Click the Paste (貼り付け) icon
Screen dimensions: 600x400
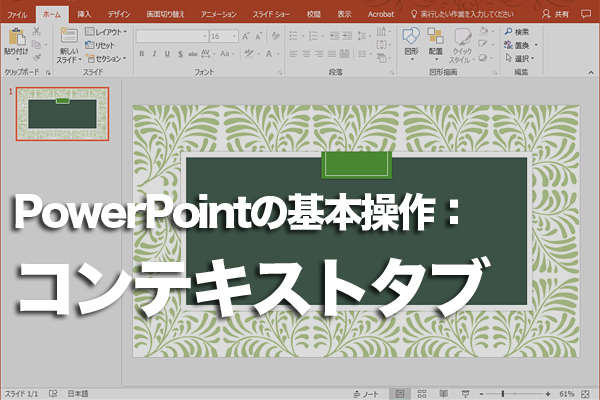[x=16, y=37]
